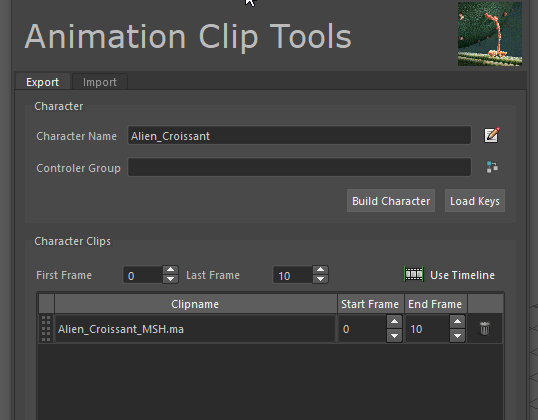This screenshot has width=538, height=420.
Task: Grab the drag handle of the Alien_Croissant_MSH.ma row
Action: [46, 329]
